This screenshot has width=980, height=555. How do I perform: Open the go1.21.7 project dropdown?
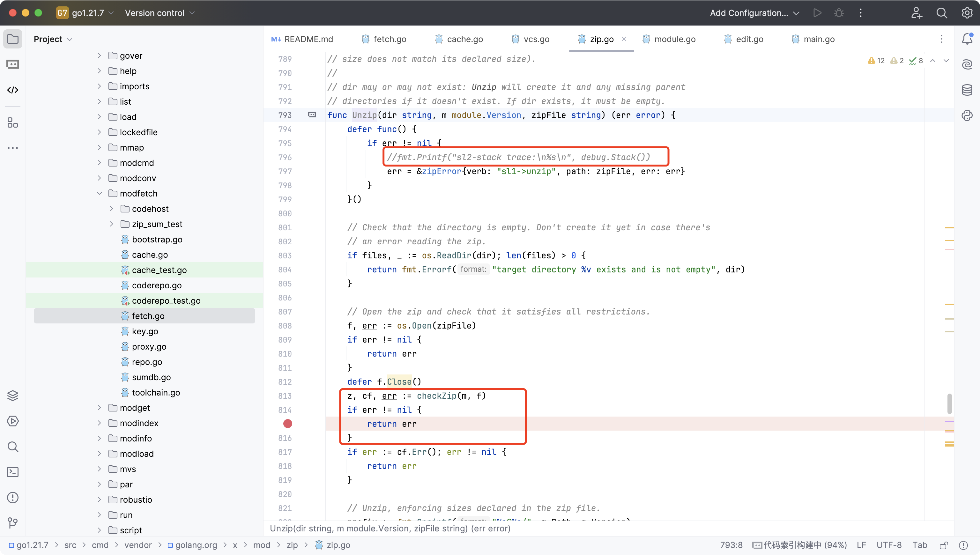(x=85, y=13)
